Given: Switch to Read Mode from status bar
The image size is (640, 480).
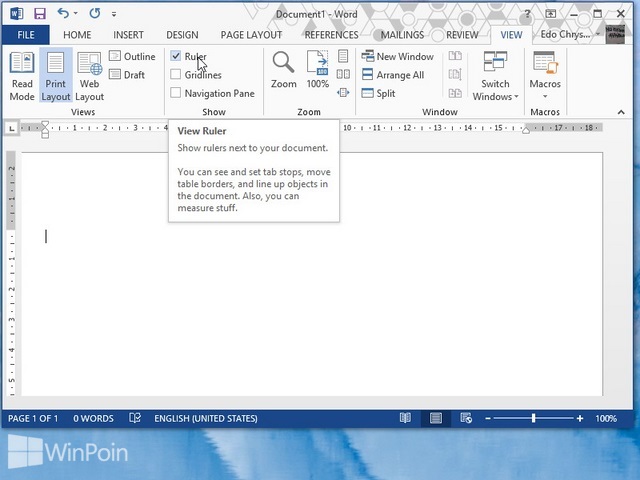Looking at the screenshot, I should (x=405, y=418).
